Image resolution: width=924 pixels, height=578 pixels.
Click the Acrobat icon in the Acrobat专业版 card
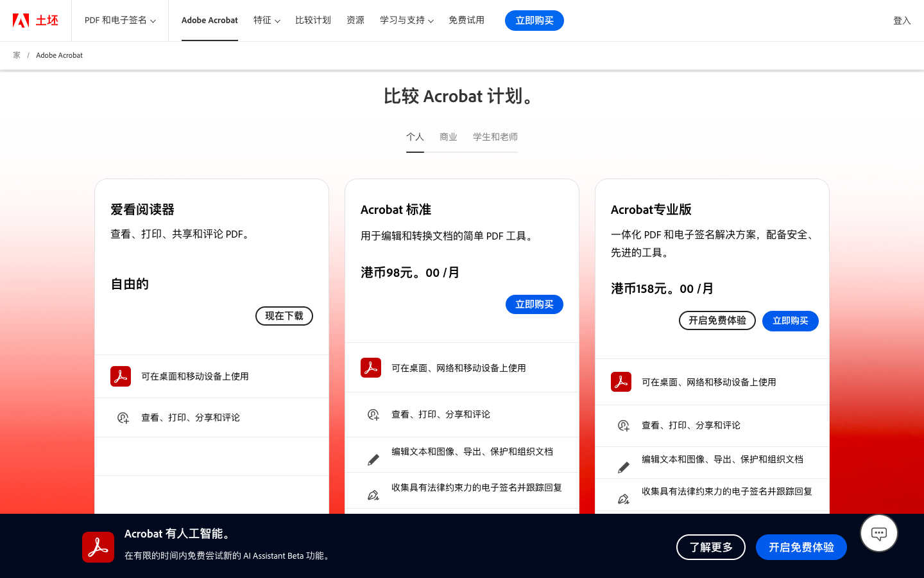coord(620,381)
